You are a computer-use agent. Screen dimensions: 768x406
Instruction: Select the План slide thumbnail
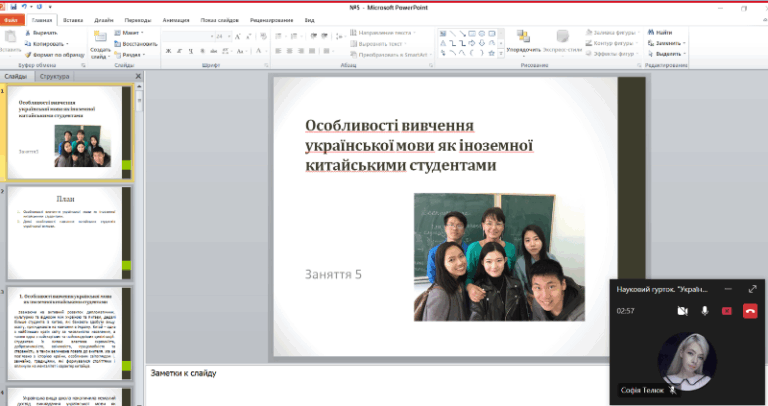(x=69, y=233)
